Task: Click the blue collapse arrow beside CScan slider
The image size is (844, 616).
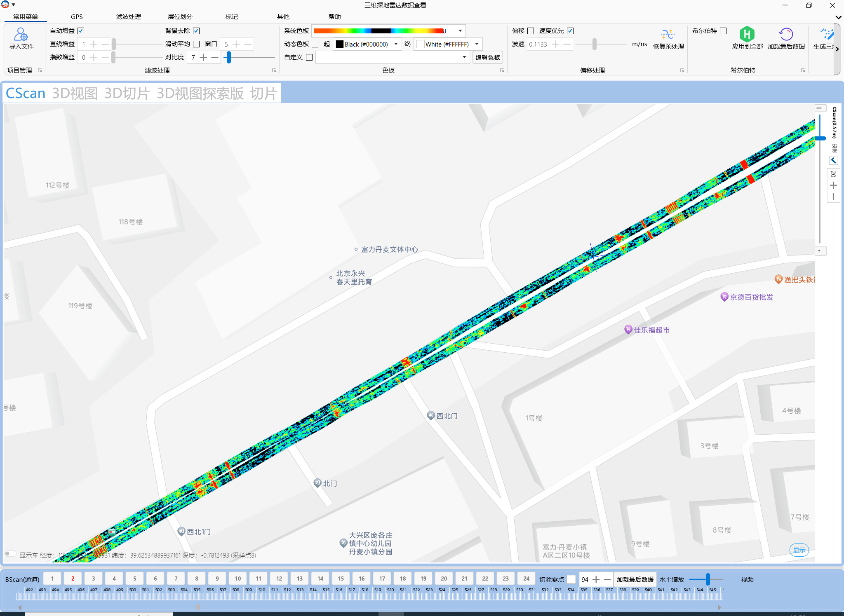Action: pos(833,160)
